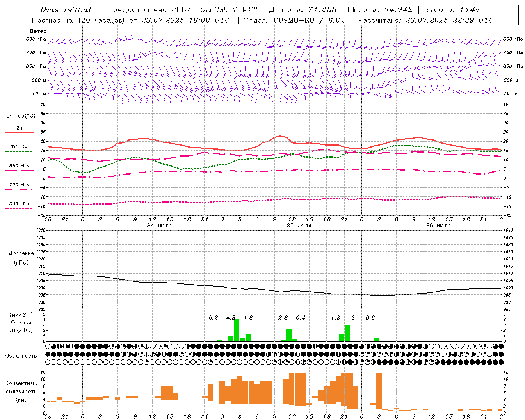The height and width of the screenshot is (420, 525).
Task: Click the 2м temperature legend entry
Action: 19,128
